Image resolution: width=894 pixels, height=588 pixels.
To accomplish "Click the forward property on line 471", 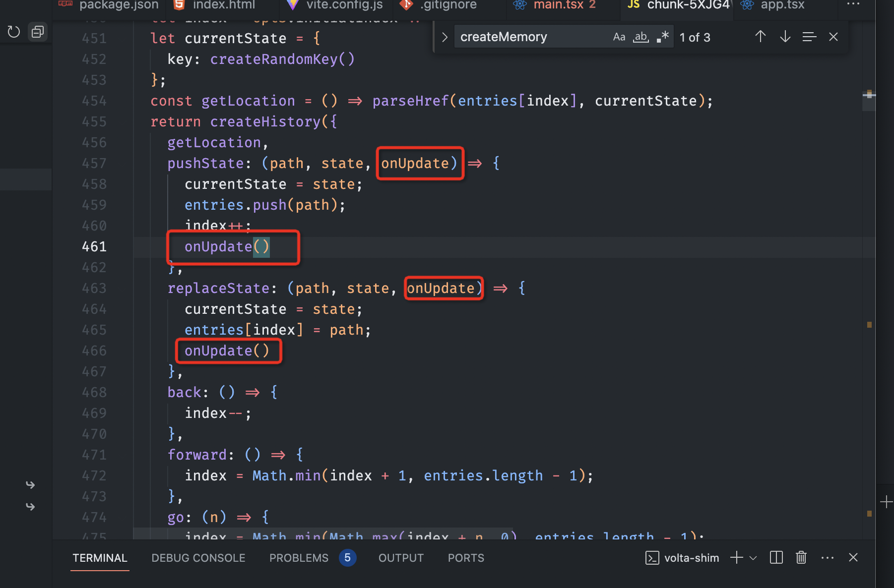I will tap(197, 455).
